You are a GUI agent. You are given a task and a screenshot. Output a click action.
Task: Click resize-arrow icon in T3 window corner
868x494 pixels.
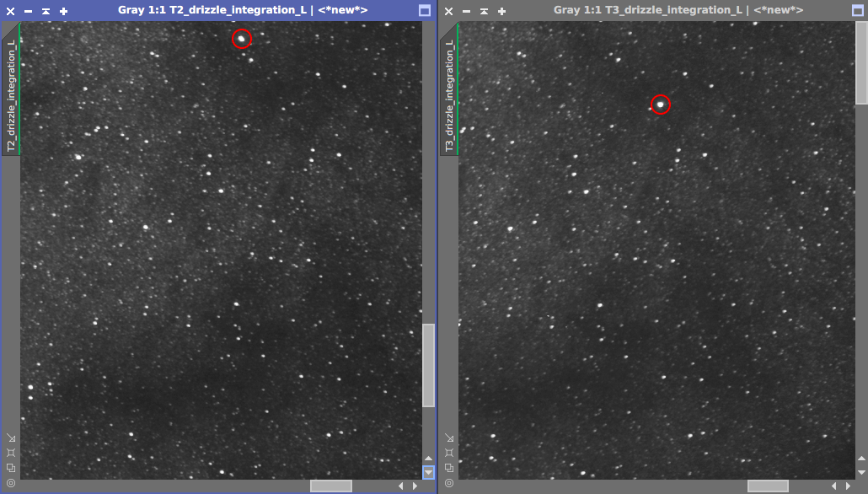pyautogui.click(x=449, y=438)
